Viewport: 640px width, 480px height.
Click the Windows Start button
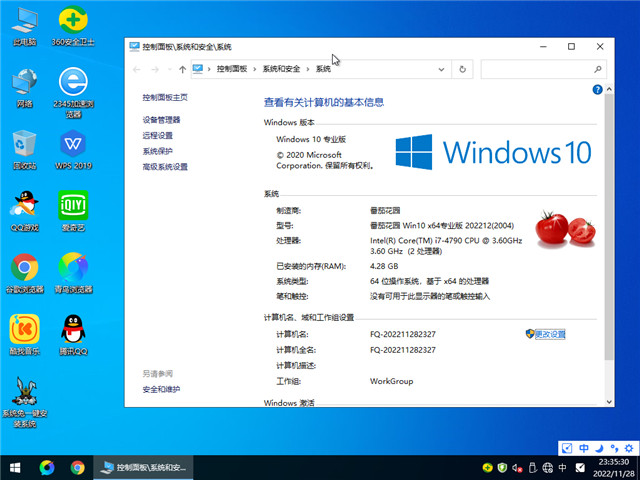(15, 467)
